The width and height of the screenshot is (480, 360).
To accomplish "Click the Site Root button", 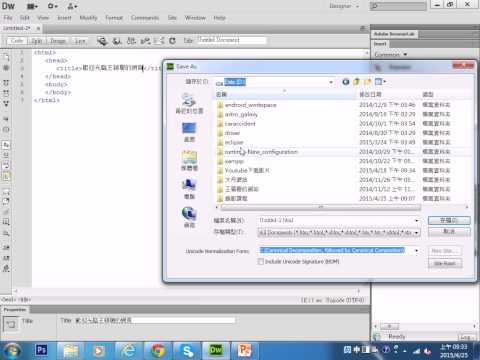I will (445, 263).
